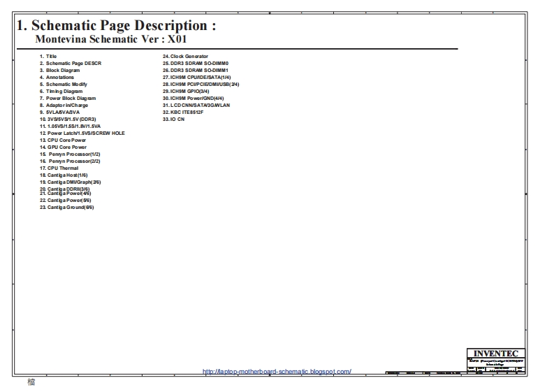Click the '32. KBC ITE8512F' entry
This screenshot has width=554, height=392.
[x=183, y=112]
